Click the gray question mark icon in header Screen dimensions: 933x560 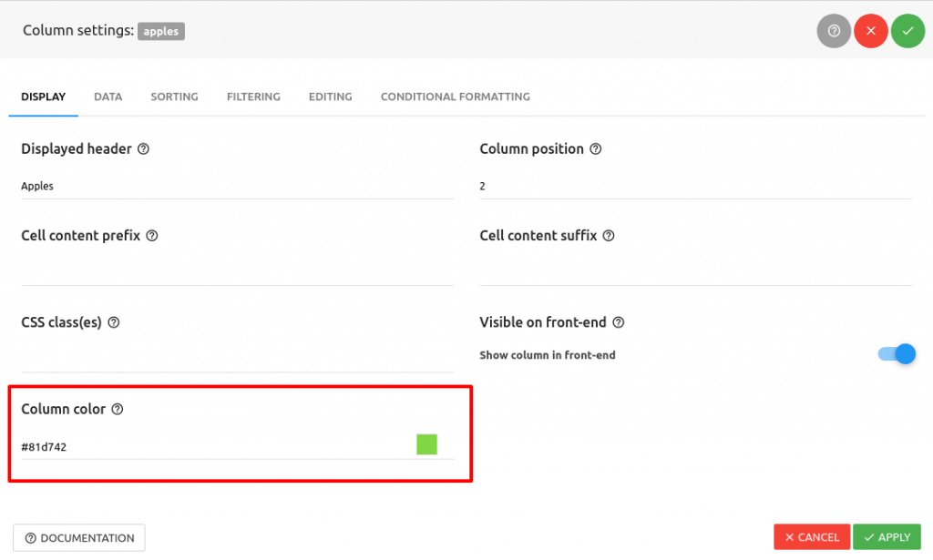834,30
